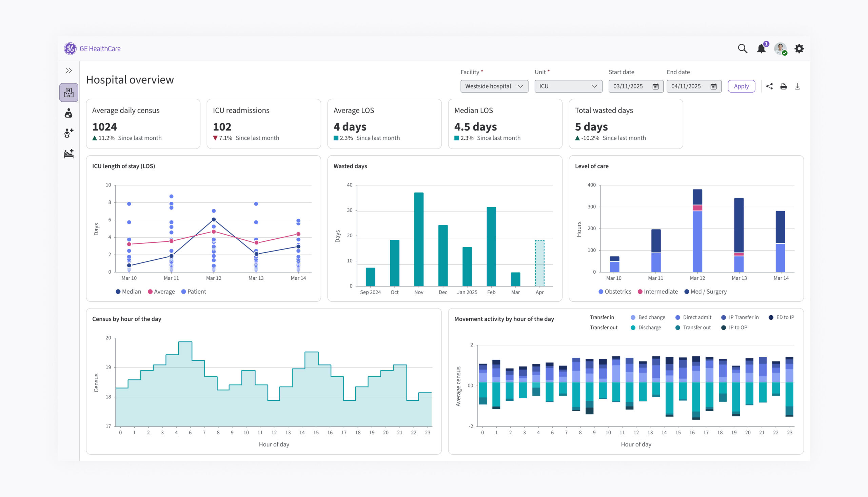Viewport: 868px width, 497px height.
Task: Click the GE HealthCare logo
Action: (92, 49)
